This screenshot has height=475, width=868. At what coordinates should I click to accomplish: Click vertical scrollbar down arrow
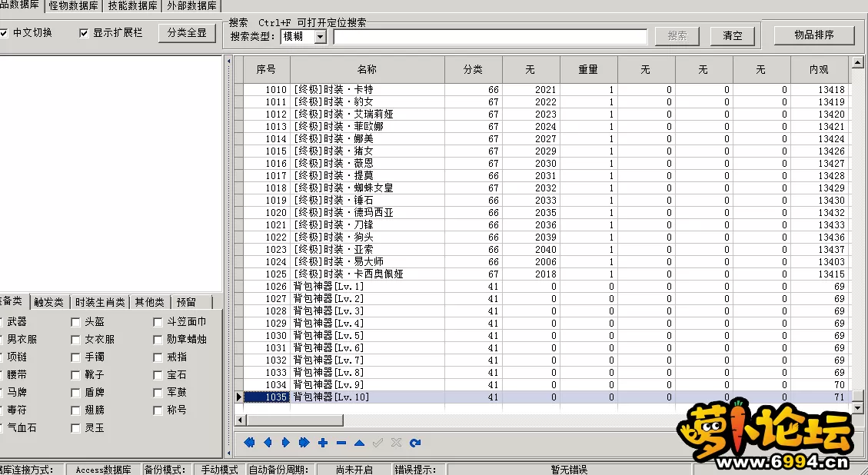point(858,408)
